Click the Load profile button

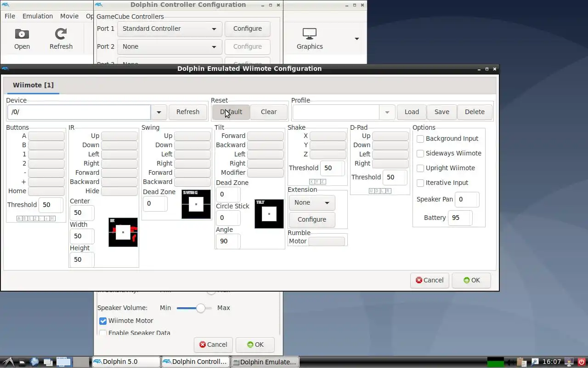pos(412,112)
